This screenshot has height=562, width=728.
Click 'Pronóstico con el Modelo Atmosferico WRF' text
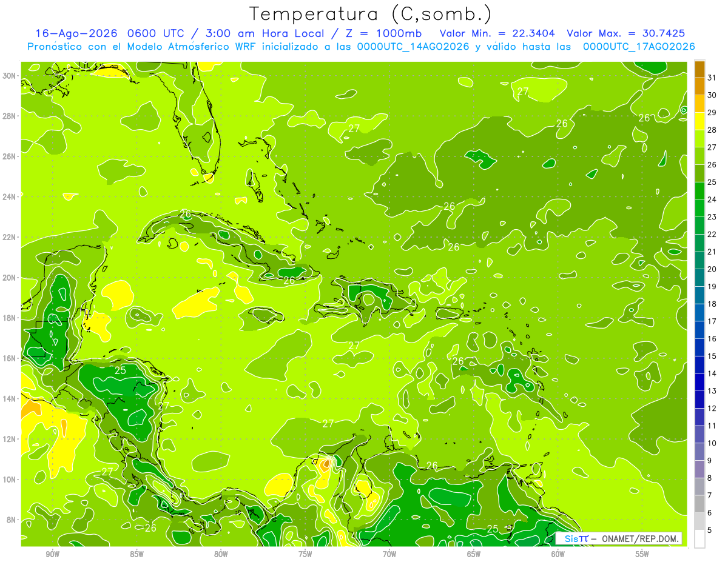[143, 47]
